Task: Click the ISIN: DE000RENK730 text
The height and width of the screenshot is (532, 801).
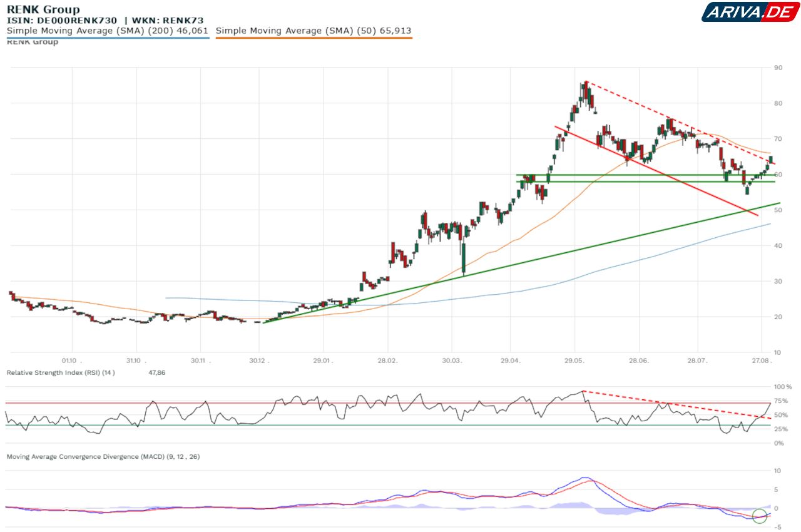Action: [x=63, y=21]
